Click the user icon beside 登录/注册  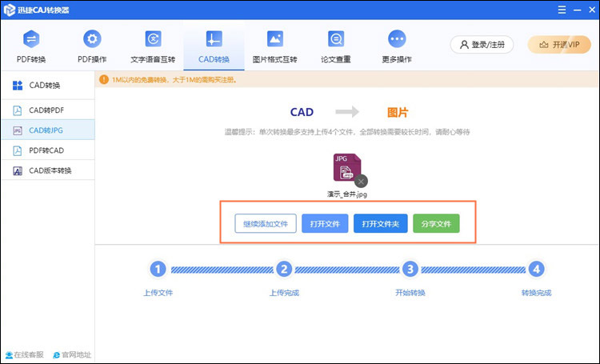(x=464, y=45)
